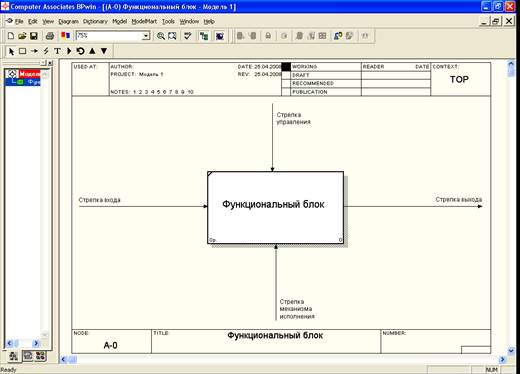This screenshot has height=374, width=520.
Task: Click the TOP context text
Action: (x=459, y=79)
